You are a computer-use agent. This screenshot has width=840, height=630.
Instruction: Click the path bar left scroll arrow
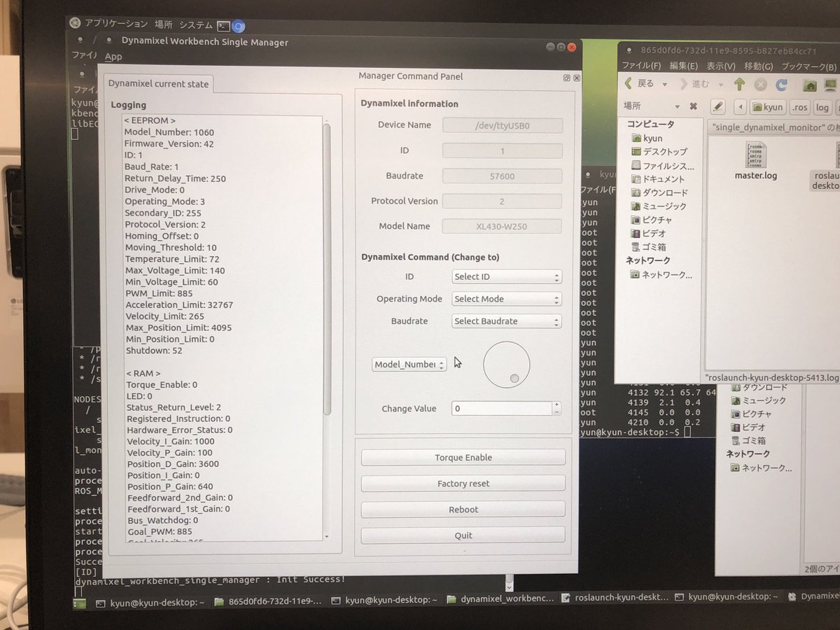coord(739,107)
